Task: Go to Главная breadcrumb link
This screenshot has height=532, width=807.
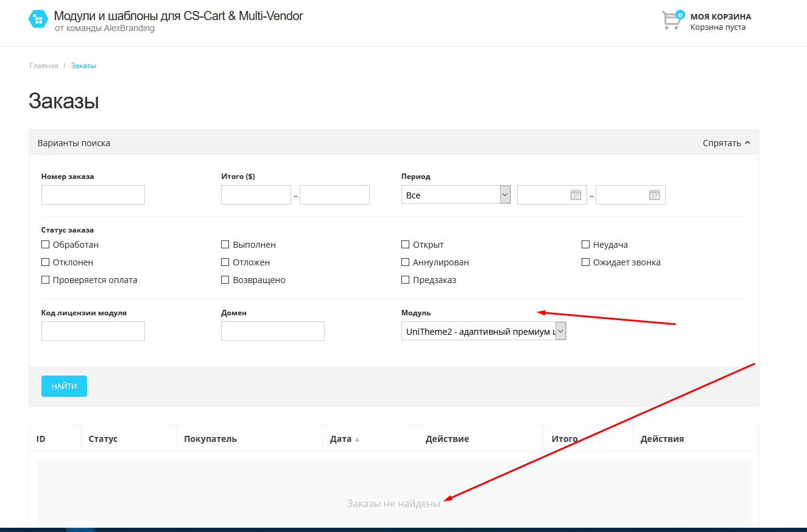Action: click(44, 66)
